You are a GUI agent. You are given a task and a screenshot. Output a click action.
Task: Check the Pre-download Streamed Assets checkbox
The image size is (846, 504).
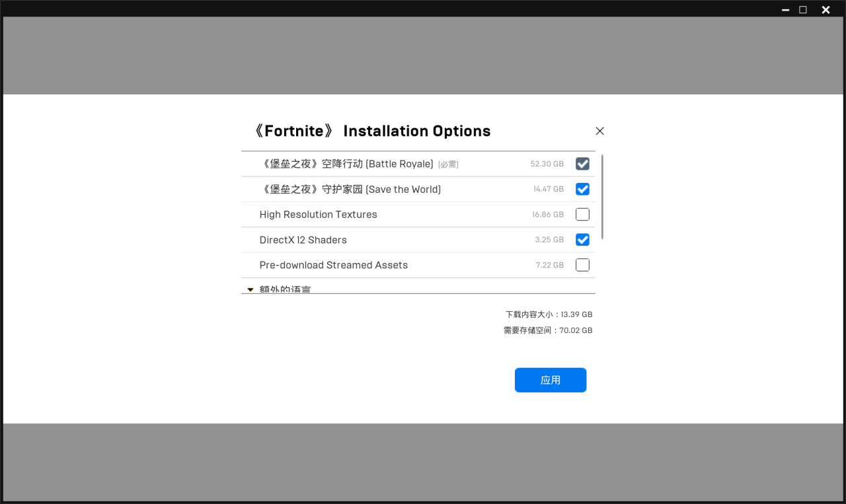(582, 265)
